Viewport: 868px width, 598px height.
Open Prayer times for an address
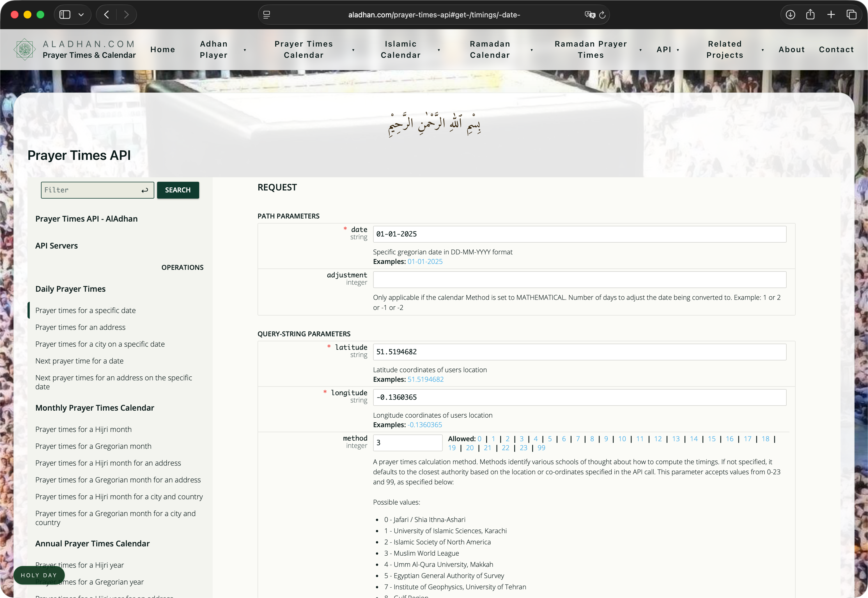tap(80, 327)
